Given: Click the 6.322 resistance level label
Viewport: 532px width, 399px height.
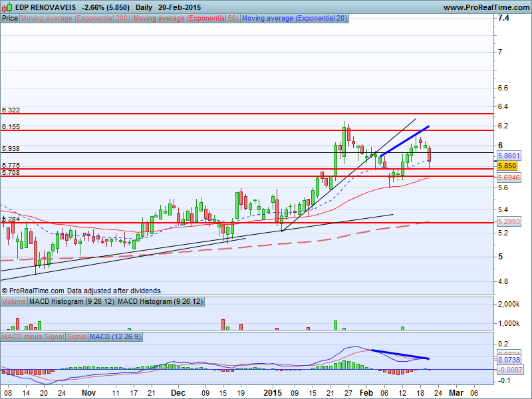Looking at the screenshot, I should pos(11,110).
